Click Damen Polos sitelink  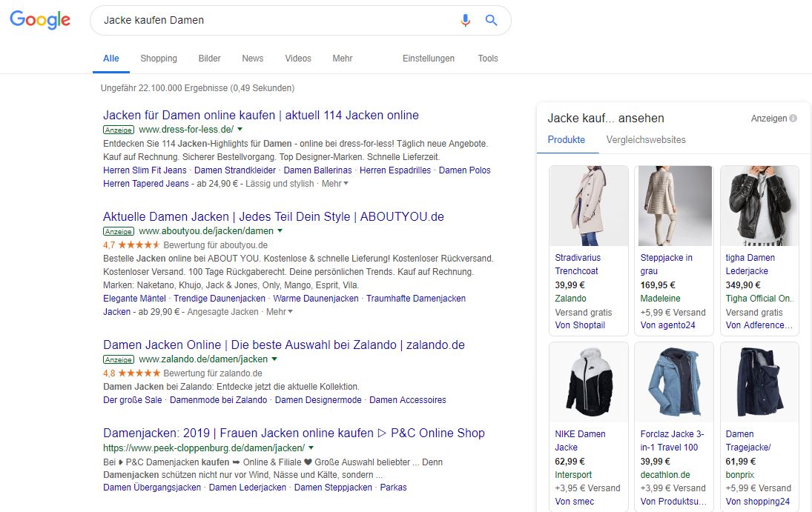coord(464,170)
